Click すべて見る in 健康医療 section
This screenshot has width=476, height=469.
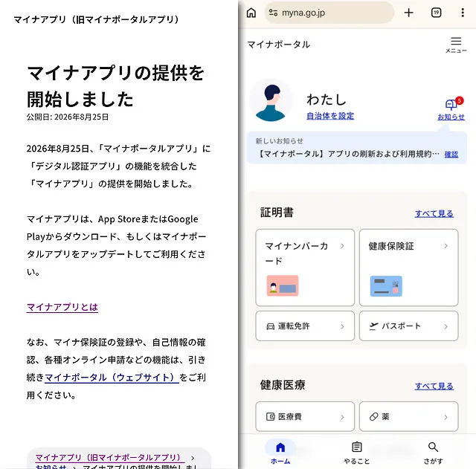[x=434, y=386]
